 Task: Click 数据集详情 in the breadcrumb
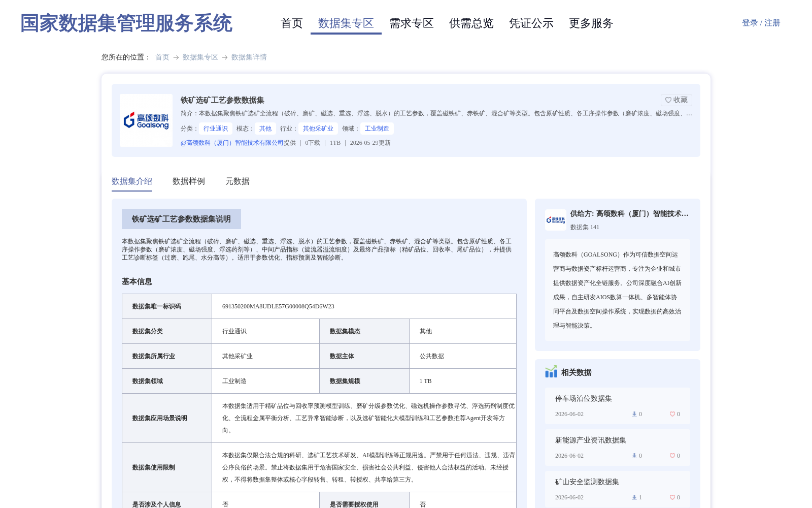(249, 57)
